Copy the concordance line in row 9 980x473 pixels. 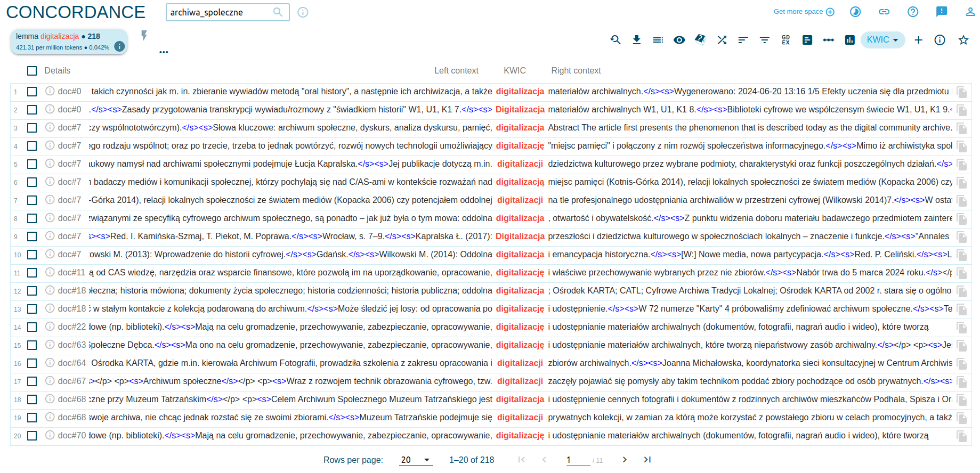(962, 237)
